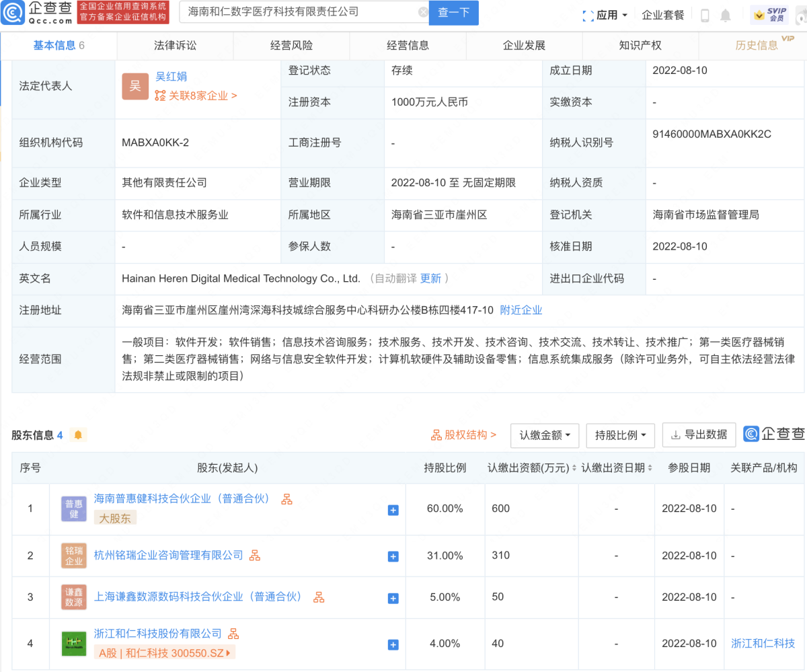This screenshot has height=672, width=807.
Task: Click the 吴 legal representative avatar
Action: tap(135, 86)
